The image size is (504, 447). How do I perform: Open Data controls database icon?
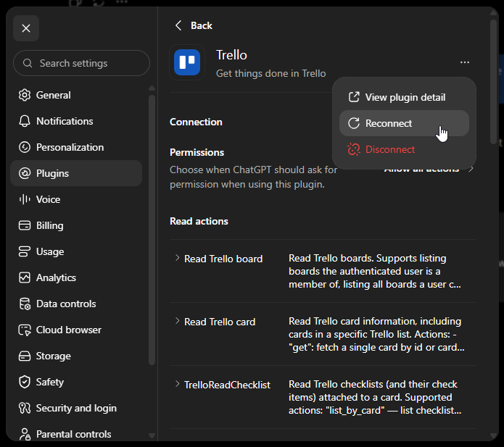25,304
